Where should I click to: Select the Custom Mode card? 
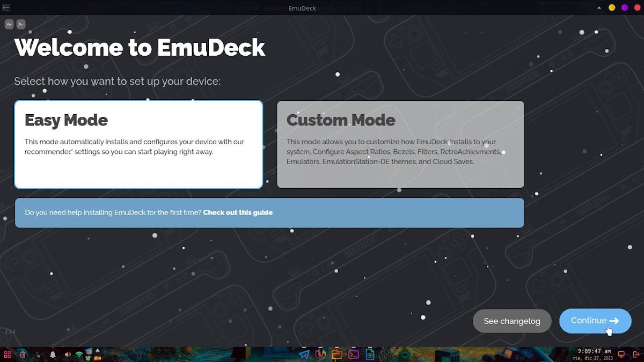click(400, 144)
